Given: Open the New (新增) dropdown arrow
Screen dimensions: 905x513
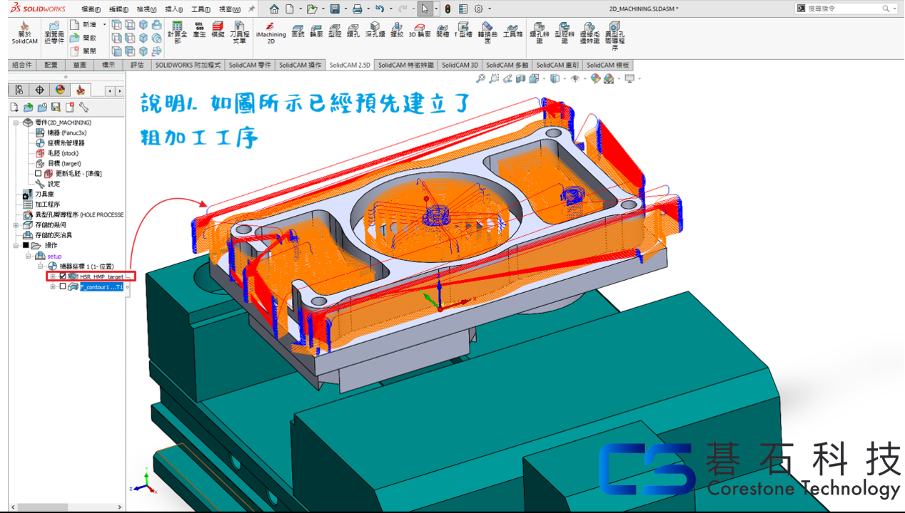Looking at the screenshot, I should (103, 24).
